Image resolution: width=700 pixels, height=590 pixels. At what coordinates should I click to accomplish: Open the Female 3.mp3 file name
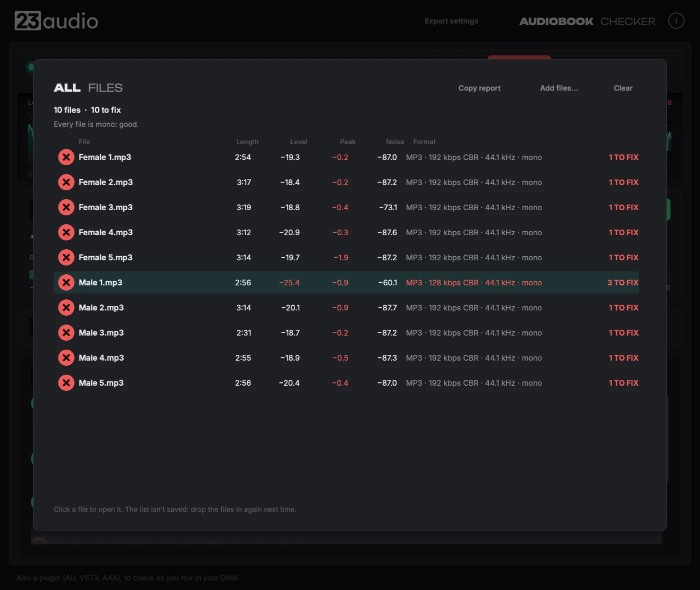(x=105, y=207)
